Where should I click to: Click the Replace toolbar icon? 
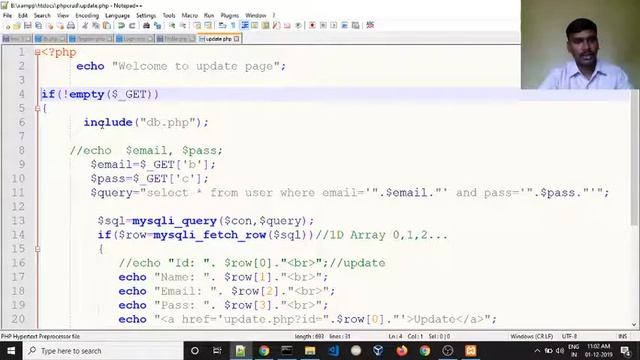(158, 26)
